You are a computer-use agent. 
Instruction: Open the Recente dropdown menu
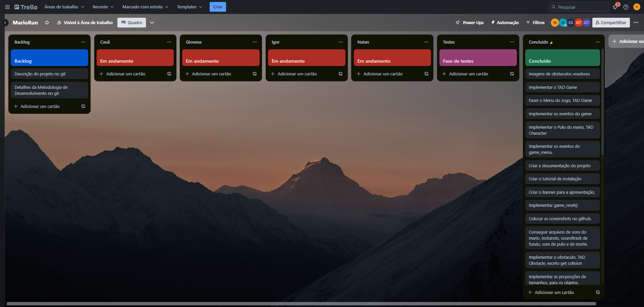pos(103,7)
